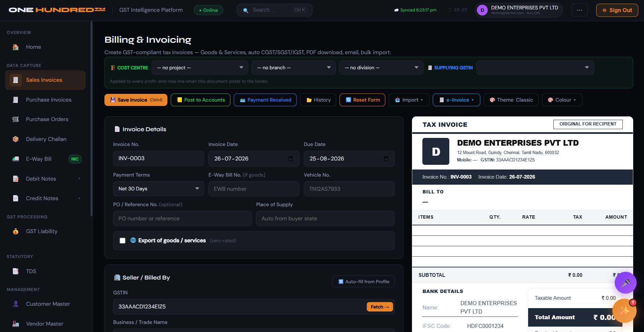Open the no division dropdown
644x332 pixels.
tap(381, 68)
